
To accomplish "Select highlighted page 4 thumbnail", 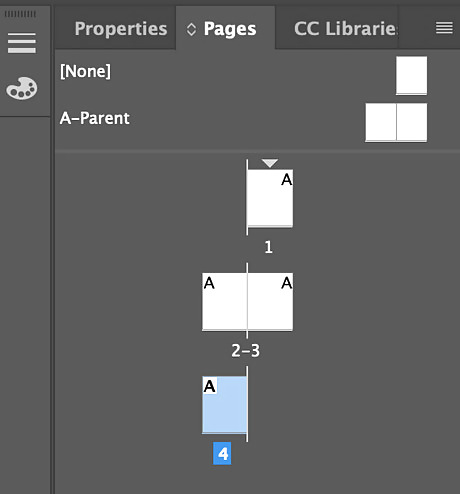I will pyautogui.click(x=225, y=405).
